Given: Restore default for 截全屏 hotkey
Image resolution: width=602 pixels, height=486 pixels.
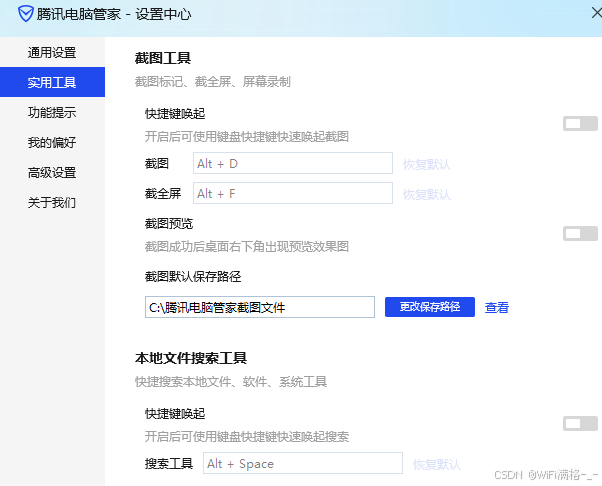Looking at the screenshot, I should [x=427, y=194].
